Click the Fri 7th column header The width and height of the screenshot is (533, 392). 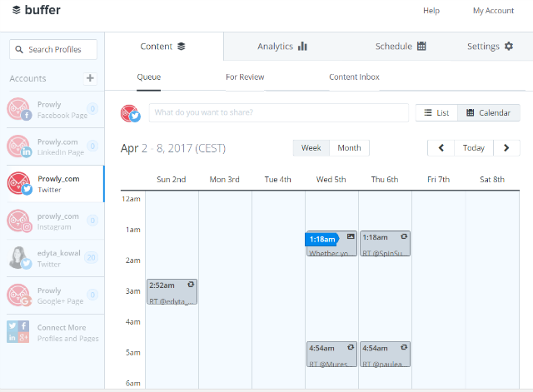coord(438,180)
